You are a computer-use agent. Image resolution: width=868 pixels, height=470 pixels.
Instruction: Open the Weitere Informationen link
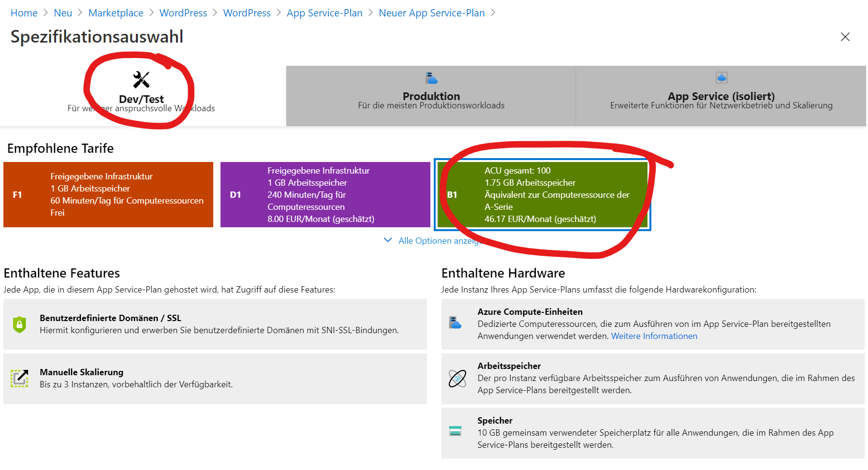654,336
